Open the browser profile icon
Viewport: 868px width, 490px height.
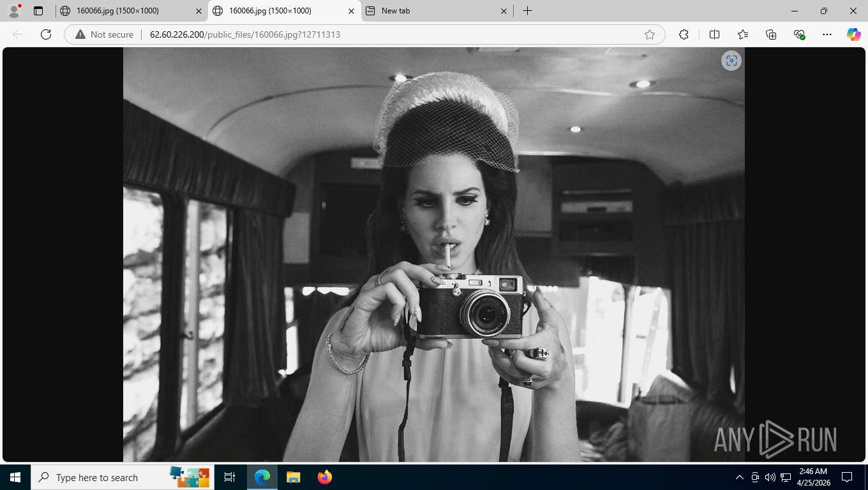coord(14,11)
